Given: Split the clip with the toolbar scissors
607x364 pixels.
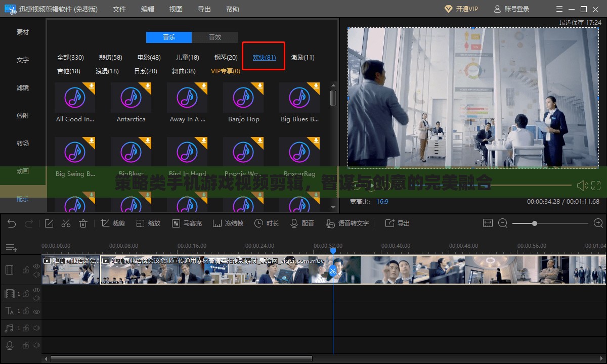Looking at the screenshot, I should point(66,223).
